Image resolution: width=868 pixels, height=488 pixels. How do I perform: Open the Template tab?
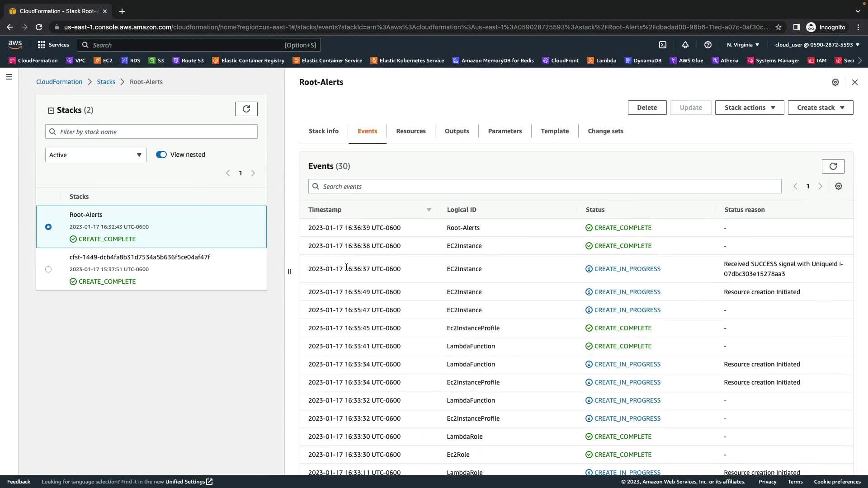(x=555, y=131)
